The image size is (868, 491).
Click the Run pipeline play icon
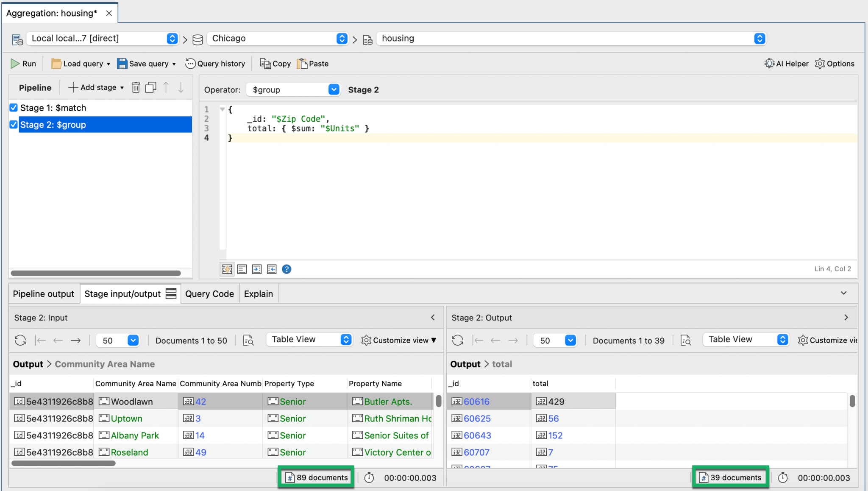pyautogui.click(x=15, y=64)
